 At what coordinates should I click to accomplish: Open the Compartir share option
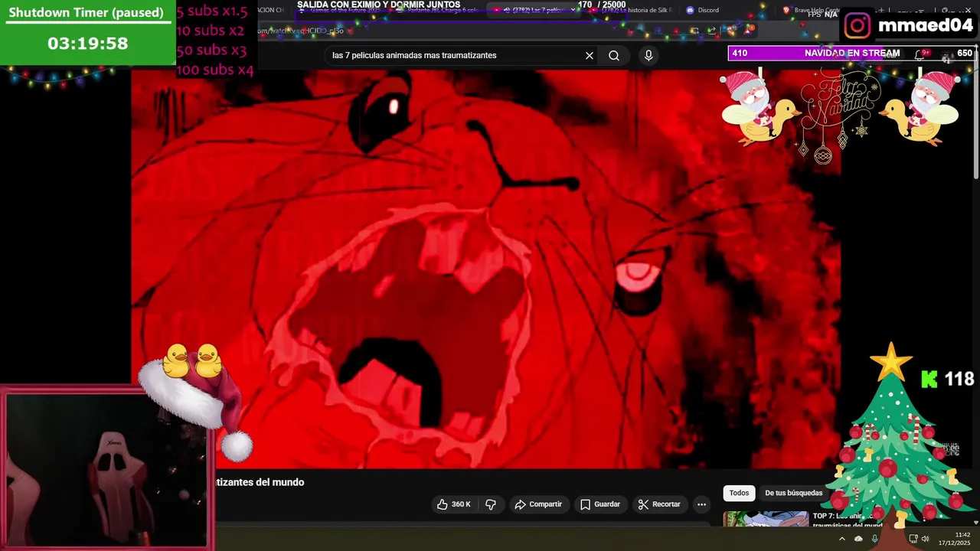[x=538, y=504]
